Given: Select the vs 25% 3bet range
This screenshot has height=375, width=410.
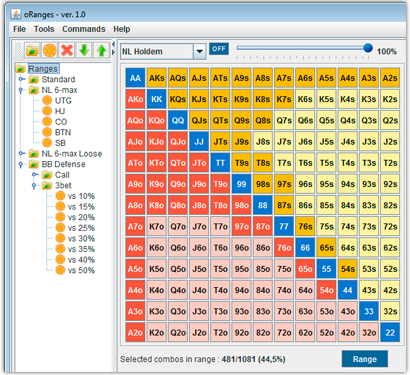Looking at the screenshot, I should (81, 228).
